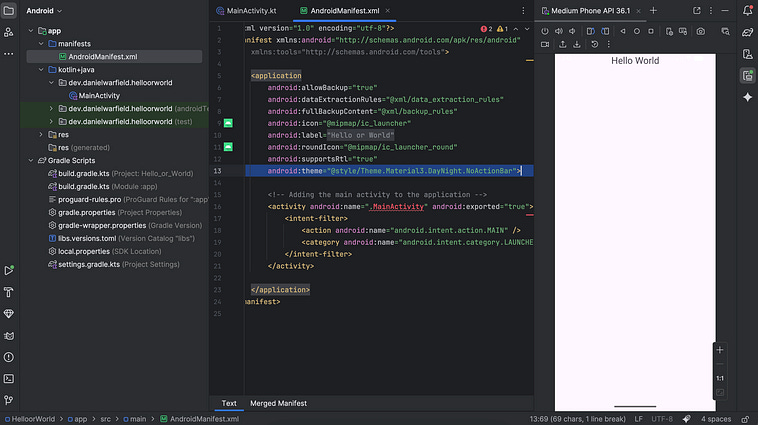The image size is (758, 425).
Task: Open Device Manager in right sidebar
Action: (x=747, y=54)
